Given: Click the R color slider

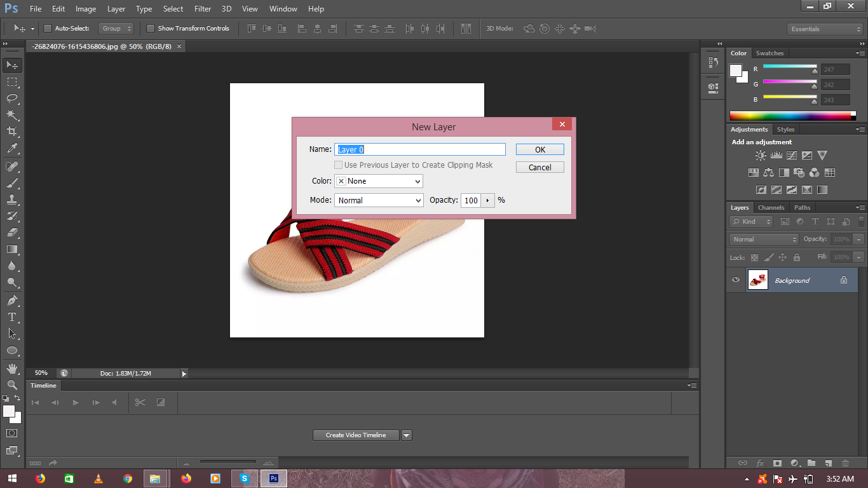Looking at the screenshot, I should coord(790,67).
